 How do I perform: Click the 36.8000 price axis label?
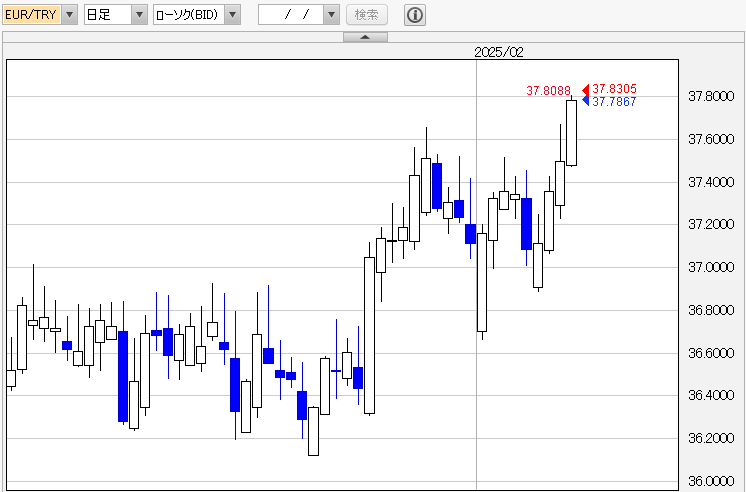(711, 310)
